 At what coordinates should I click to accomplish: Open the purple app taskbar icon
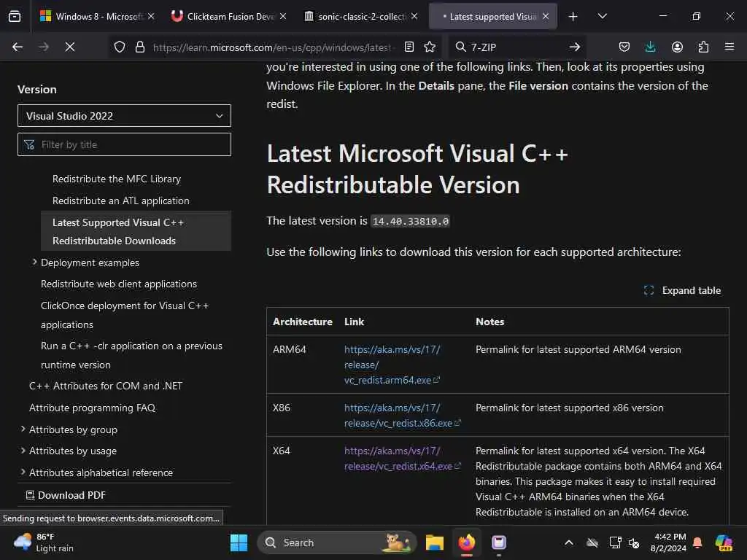pyautogui.click(x=499, y=542)
